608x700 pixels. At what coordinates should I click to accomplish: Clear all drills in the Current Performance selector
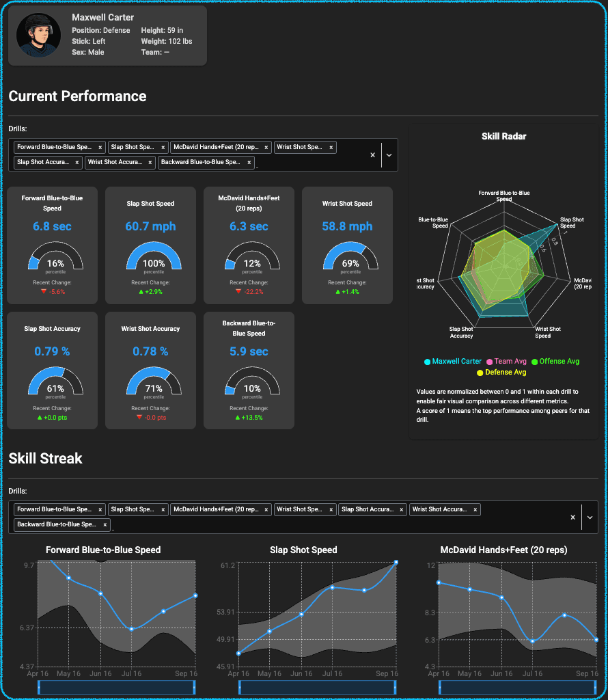[372, 154]
